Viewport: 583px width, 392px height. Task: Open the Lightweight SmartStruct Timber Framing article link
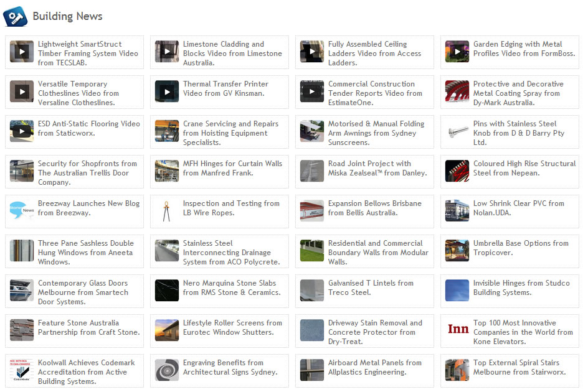[x=88, y=54]
